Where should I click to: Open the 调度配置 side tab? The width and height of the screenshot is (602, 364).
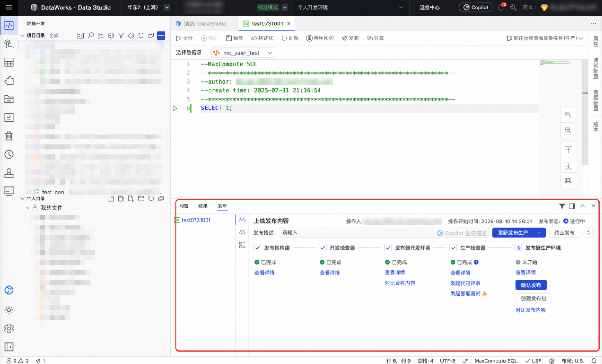596,101
